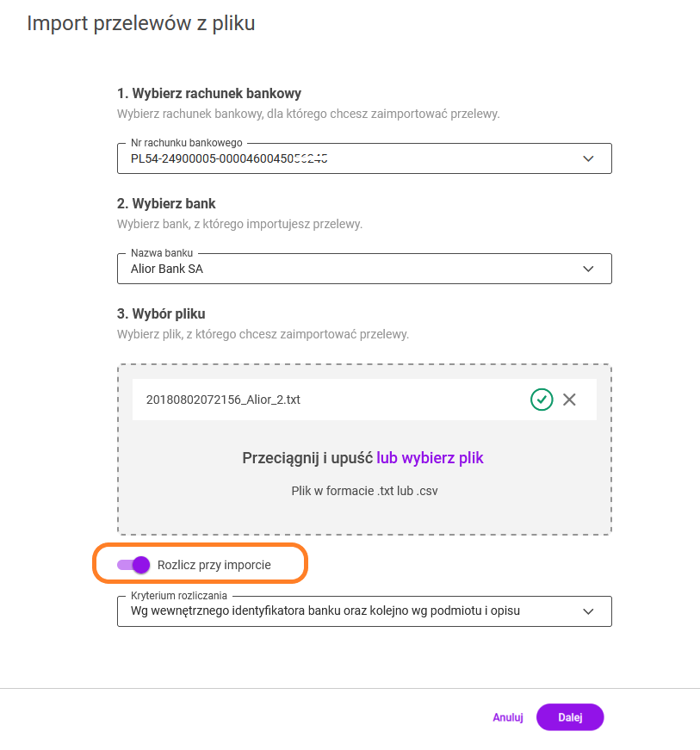Click the 'Plik w formacie .txt lub .csv' hint
700x750 pixels.
coord(365,491)
